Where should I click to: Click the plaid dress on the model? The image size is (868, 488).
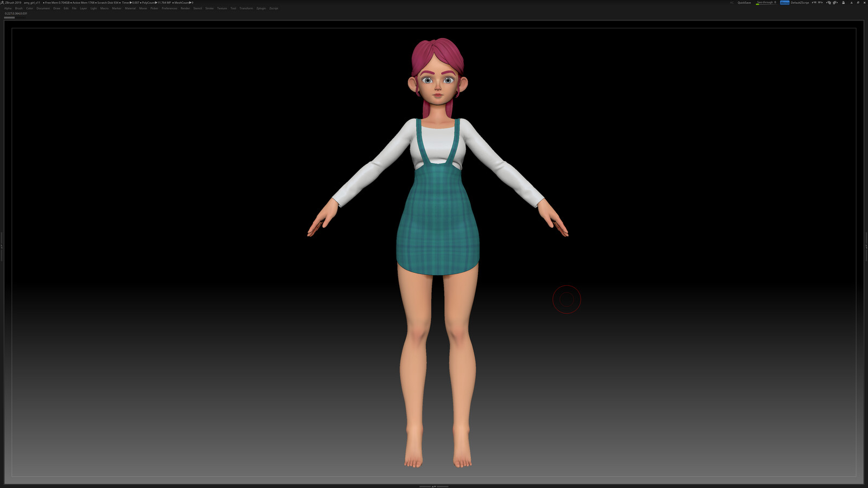coord(438,220)
